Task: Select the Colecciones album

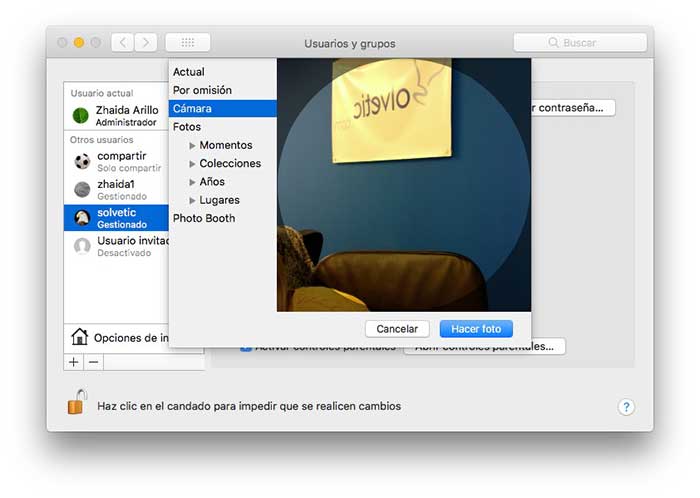Action: [x=230, y=163]
